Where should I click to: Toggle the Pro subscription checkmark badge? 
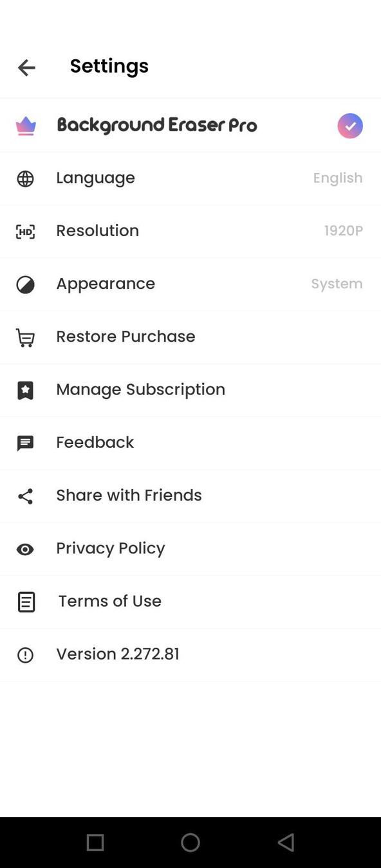click(350, 125)
